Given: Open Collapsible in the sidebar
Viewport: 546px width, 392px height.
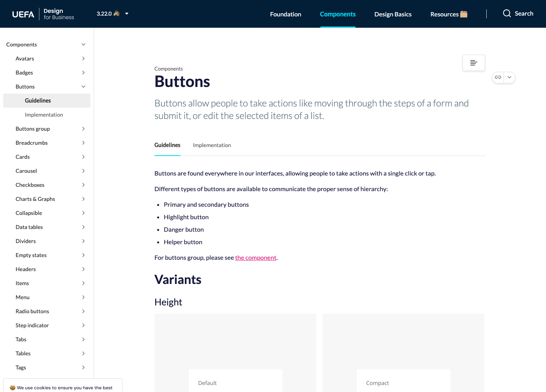Looking at the screenshot, I should [47, 213].
